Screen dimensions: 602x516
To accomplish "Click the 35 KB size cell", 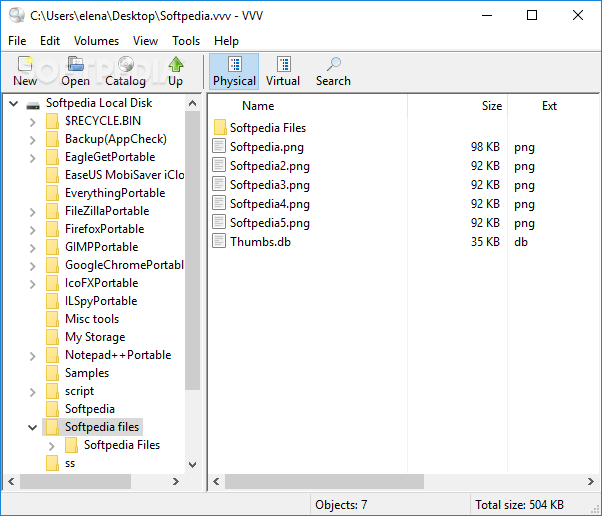I will [x=485, y=242].
